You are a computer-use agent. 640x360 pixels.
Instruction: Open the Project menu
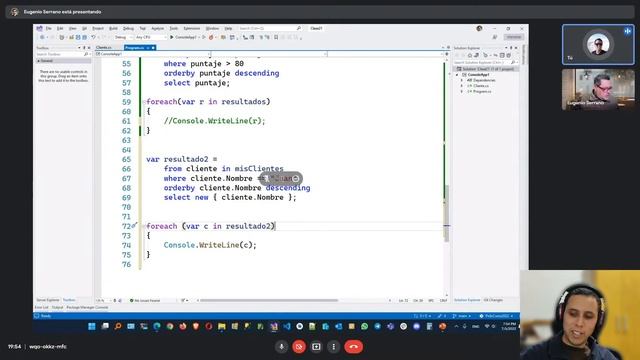tap(98, 28)
